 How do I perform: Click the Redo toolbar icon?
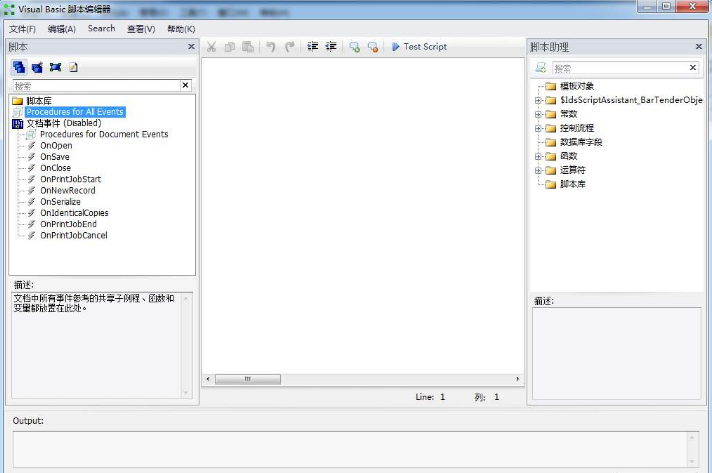click(x=290, y=47)
